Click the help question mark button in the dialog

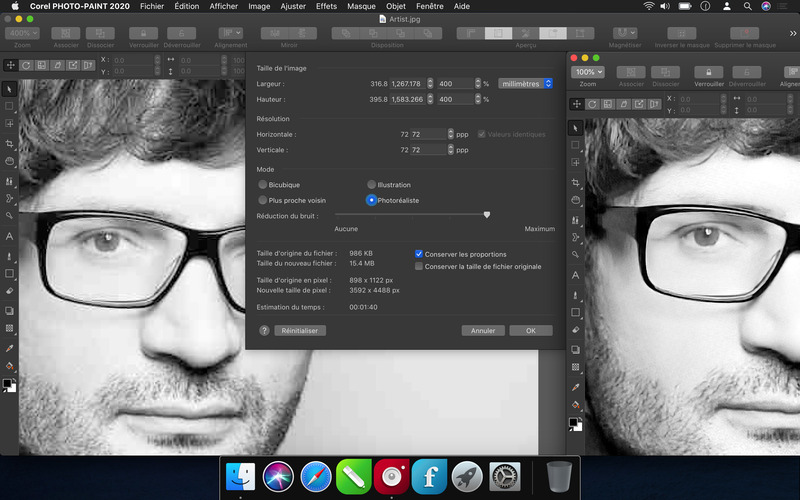coord(264,331)
